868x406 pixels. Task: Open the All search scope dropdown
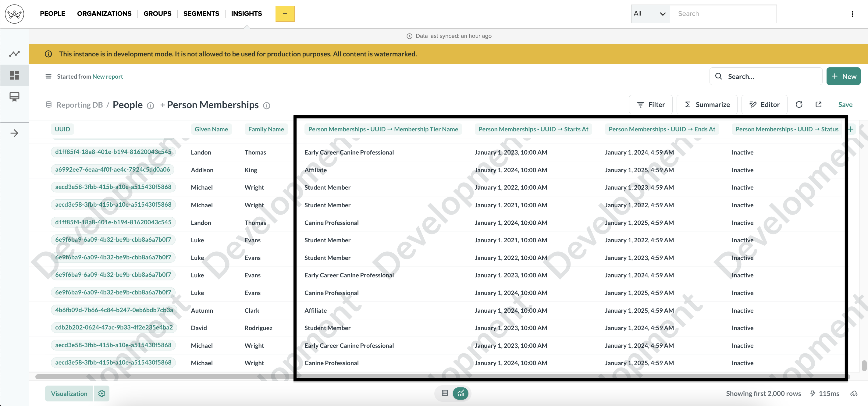coord(650,14)
